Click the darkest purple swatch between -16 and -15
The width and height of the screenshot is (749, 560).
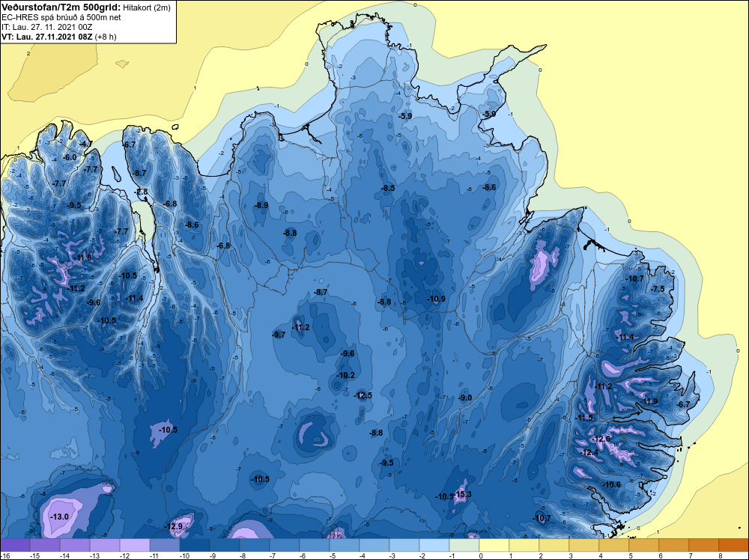click(x=15, y=545)
